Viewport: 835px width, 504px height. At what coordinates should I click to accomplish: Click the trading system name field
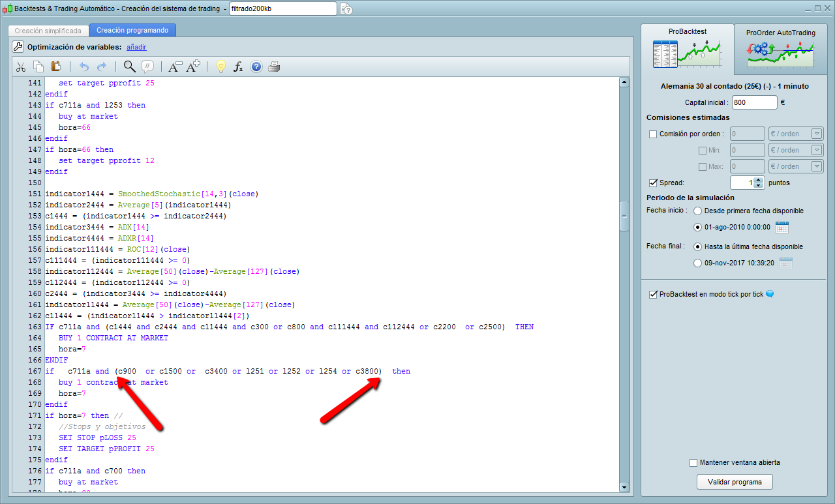283,8
